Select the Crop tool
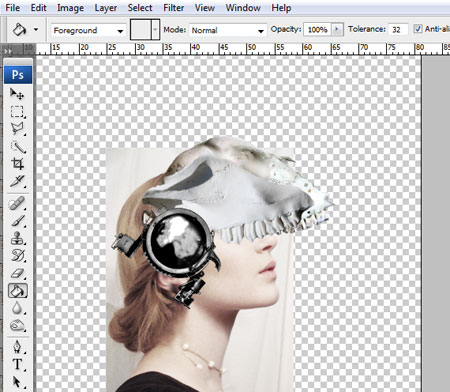Screen dimensions: 450x392 [x=17, y=164]
